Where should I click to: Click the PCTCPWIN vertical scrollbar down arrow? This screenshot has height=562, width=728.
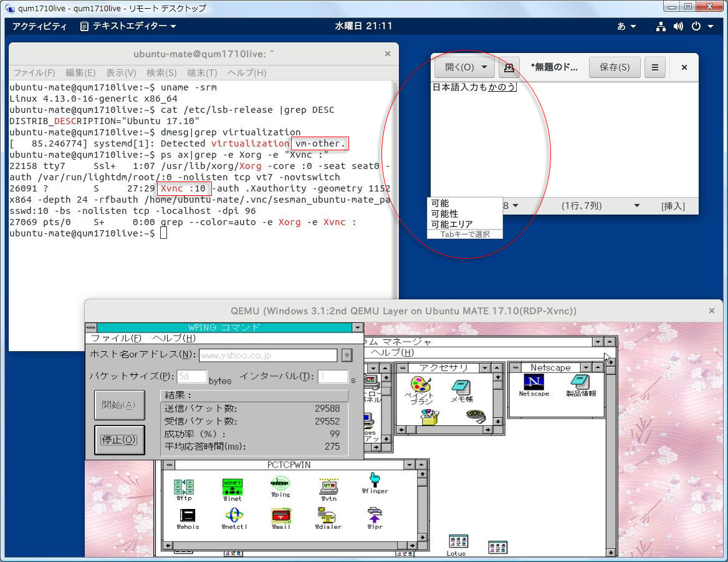(x=422, y=537)
